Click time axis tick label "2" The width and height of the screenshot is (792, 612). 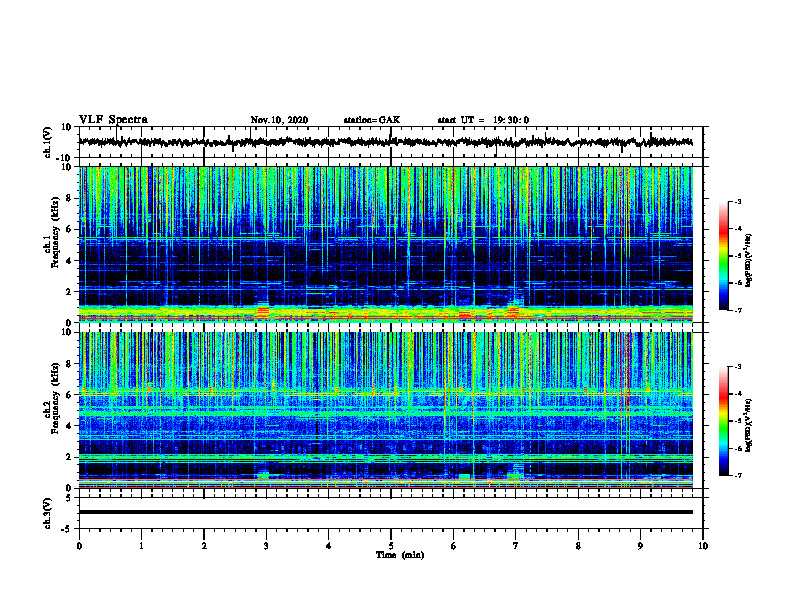(204, 546)
